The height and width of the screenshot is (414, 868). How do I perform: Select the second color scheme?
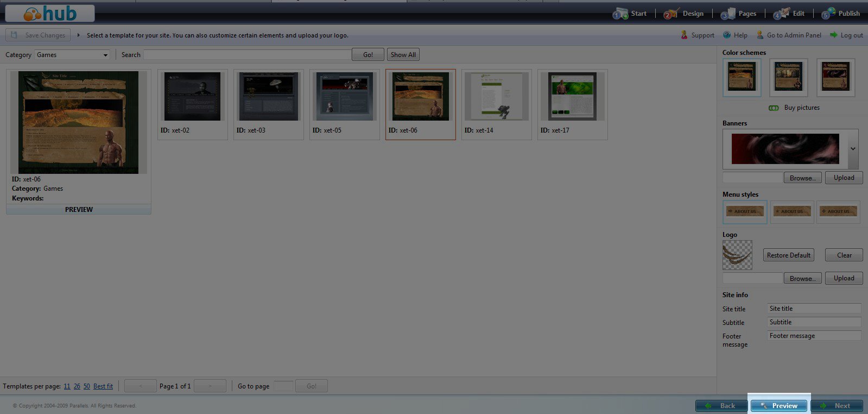pos(788,77)
